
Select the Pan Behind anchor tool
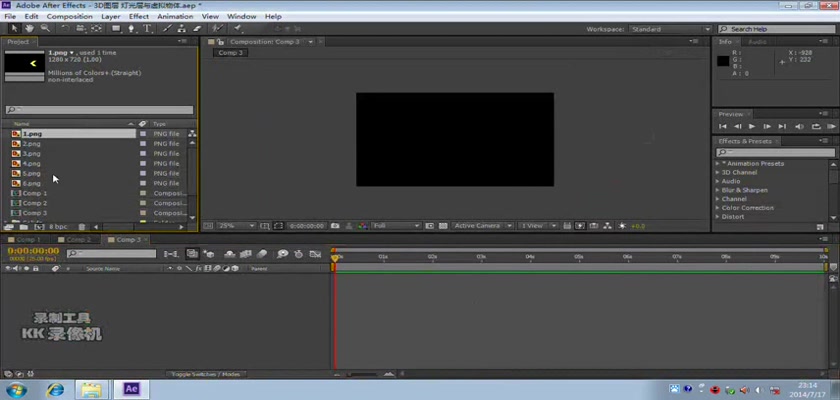[96, 28]
